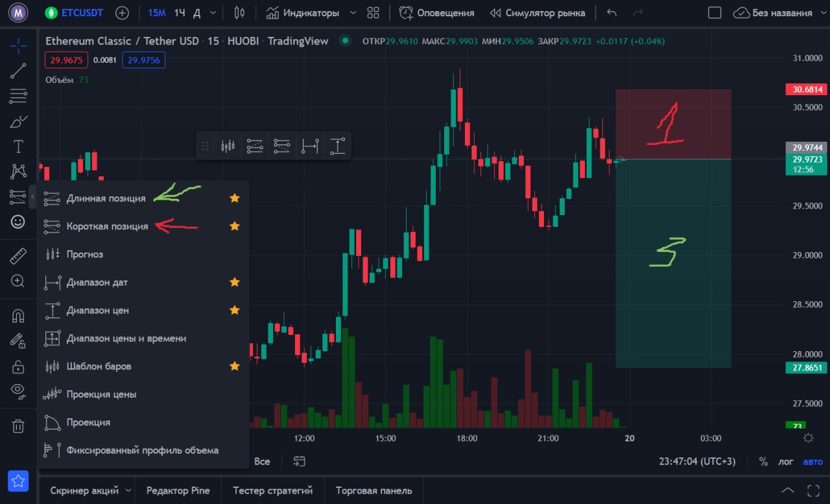Open 'Индикаторы' dialog
This screenshot has width=830, height=504.
(x=303, y=13)
